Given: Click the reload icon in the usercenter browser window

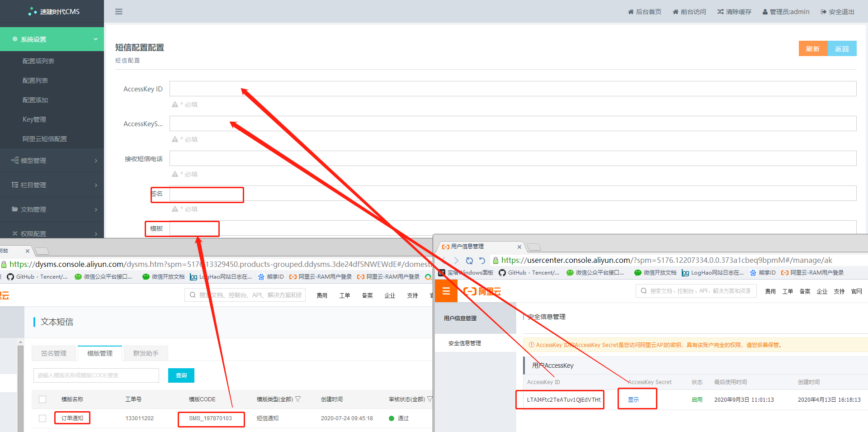Looking at the screenshot, I should point(469,261).
